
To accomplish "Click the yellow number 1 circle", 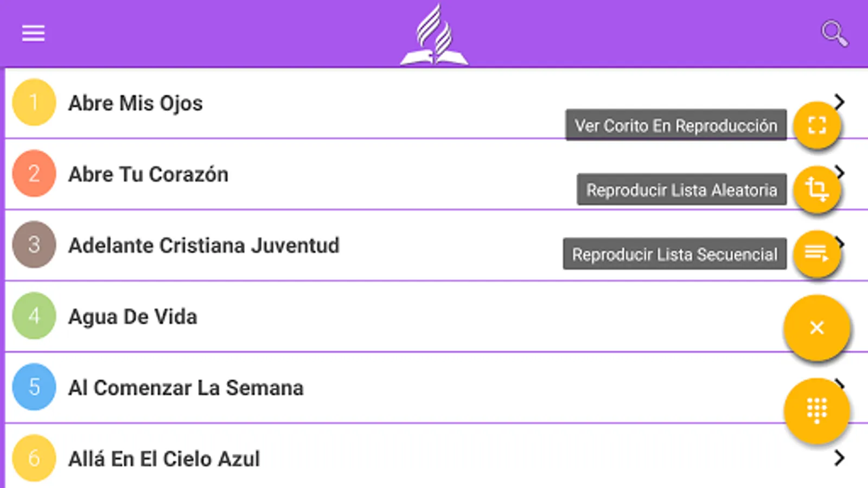I will (x=34, y=102).
